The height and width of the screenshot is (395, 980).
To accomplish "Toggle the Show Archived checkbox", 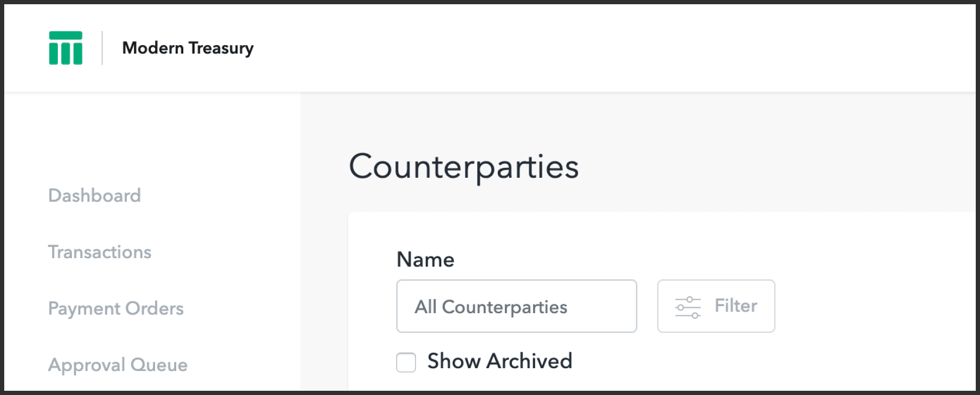I will (406, 363).
